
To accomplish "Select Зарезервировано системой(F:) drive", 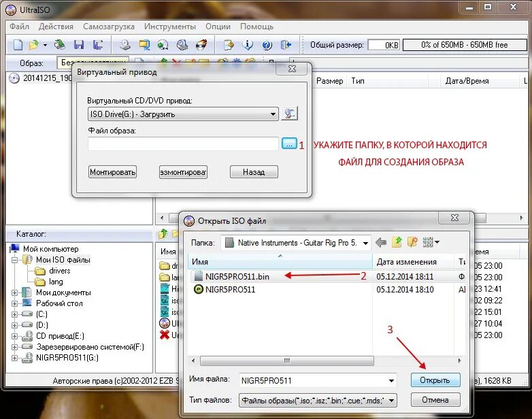I will (x=90, y=347).
